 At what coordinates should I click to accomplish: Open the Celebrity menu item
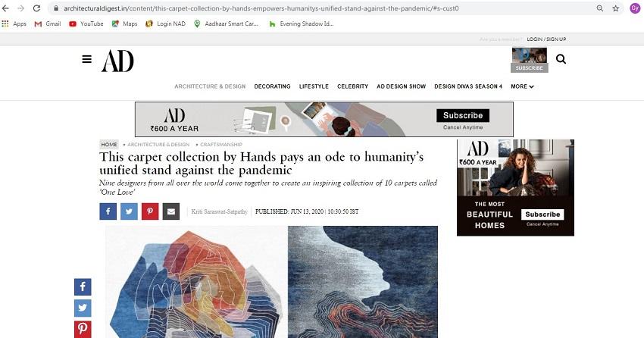(353, 86)
